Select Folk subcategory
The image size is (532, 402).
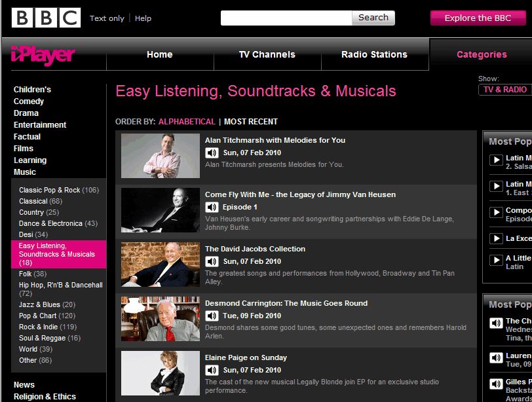point(33,274)
